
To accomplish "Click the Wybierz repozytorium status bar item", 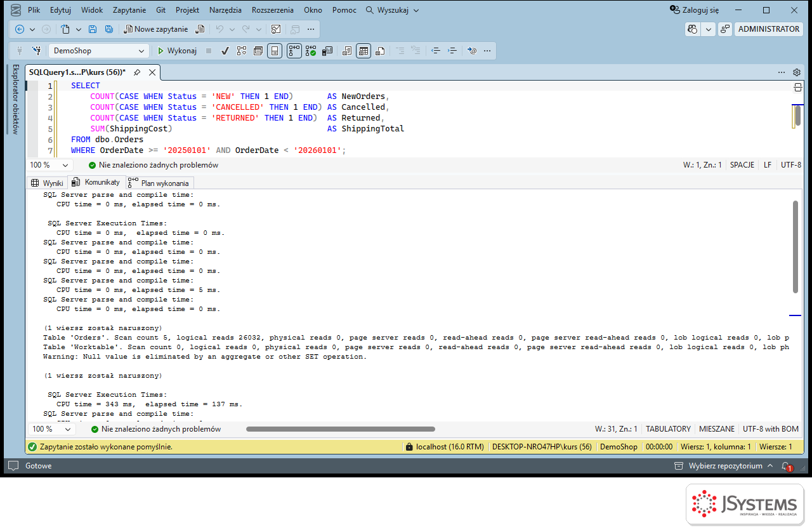I will [x=724, y=466].
